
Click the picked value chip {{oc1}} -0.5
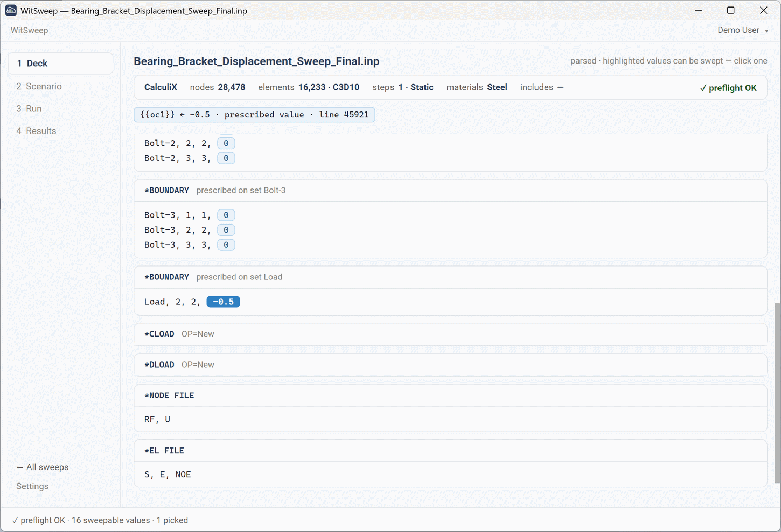(x=254, y=115)
